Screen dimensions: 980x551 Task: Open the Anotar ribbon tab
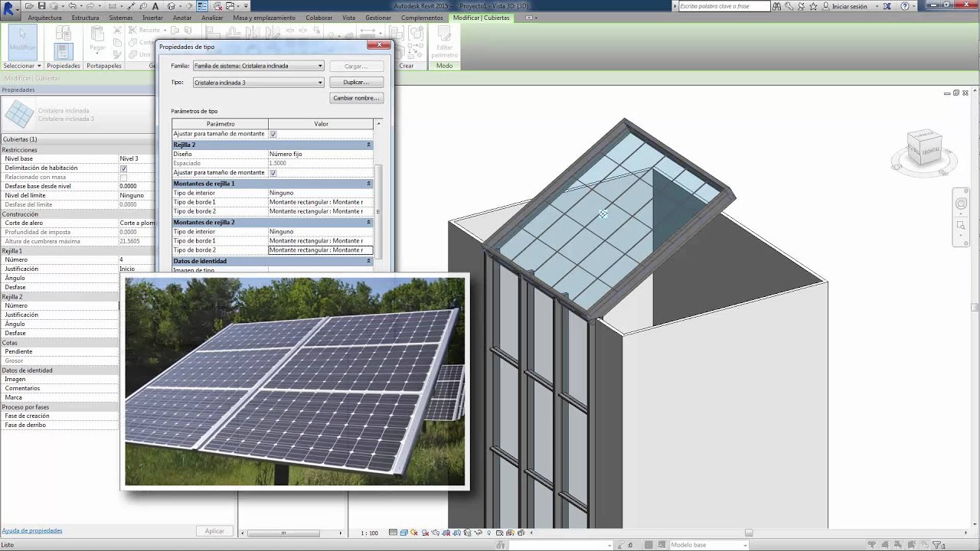[x=182, y=18]
